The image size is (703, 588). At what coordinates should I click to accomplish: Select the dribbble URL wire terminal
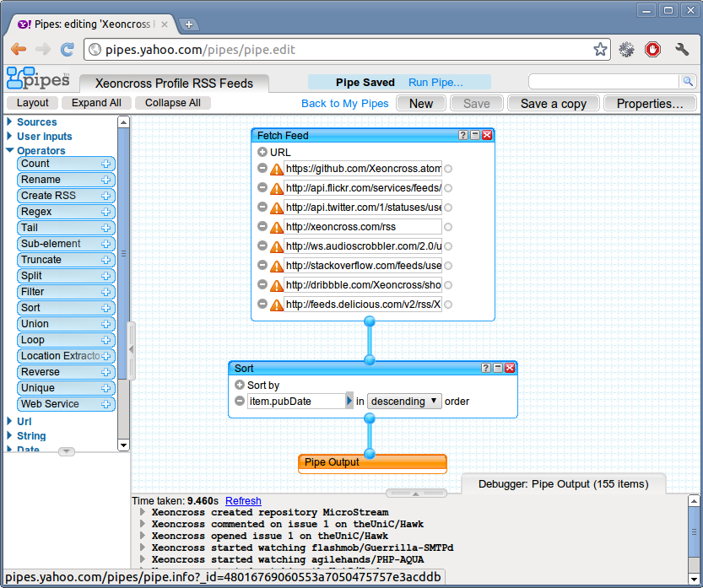tap(448, 285)
